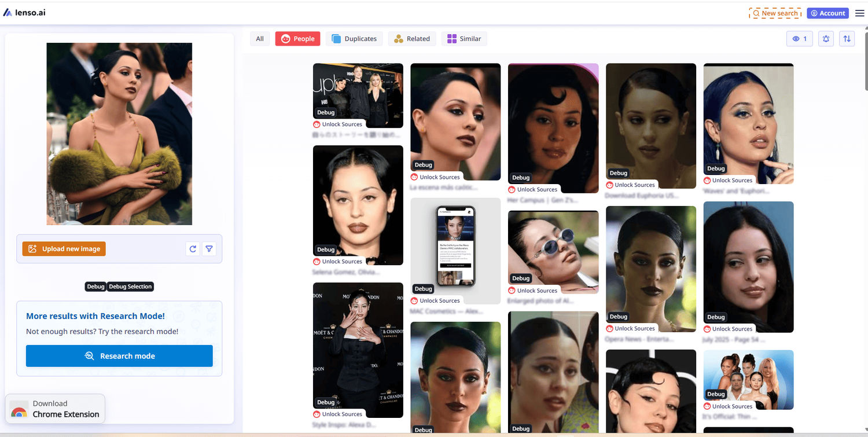
Task: Click the eye icon showing view count
Action: tap(799, 38)
